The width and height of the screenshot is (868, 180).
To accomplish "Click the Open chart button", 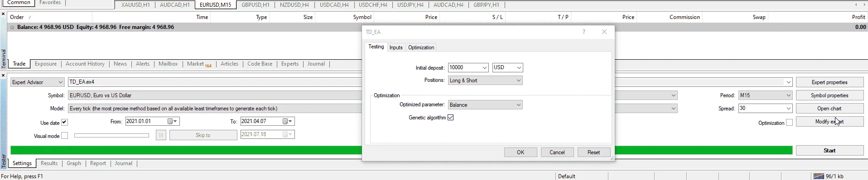I will click(829, 109).
